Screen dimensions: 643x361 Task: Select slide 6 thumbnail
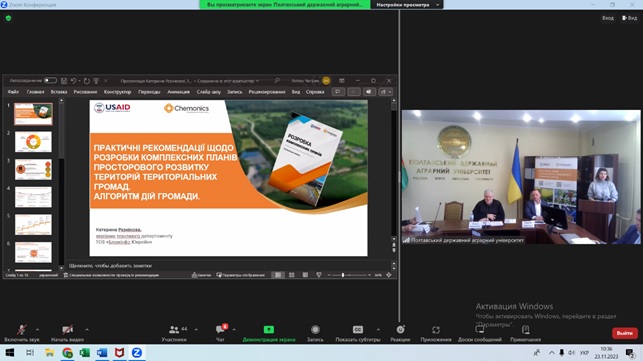(x=33, y=252)
